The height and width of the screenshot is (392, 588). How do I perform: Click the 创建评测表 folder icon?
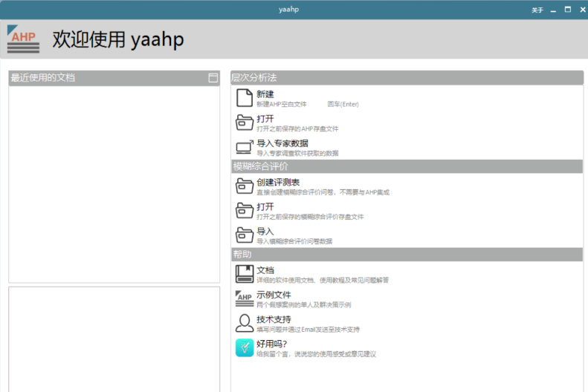coord(245,186)
